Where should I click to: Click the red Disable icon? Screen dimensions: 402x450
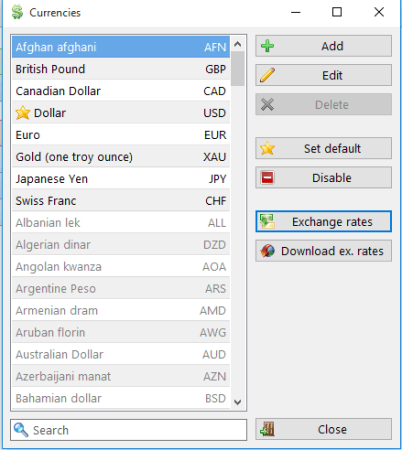(267, 178)
